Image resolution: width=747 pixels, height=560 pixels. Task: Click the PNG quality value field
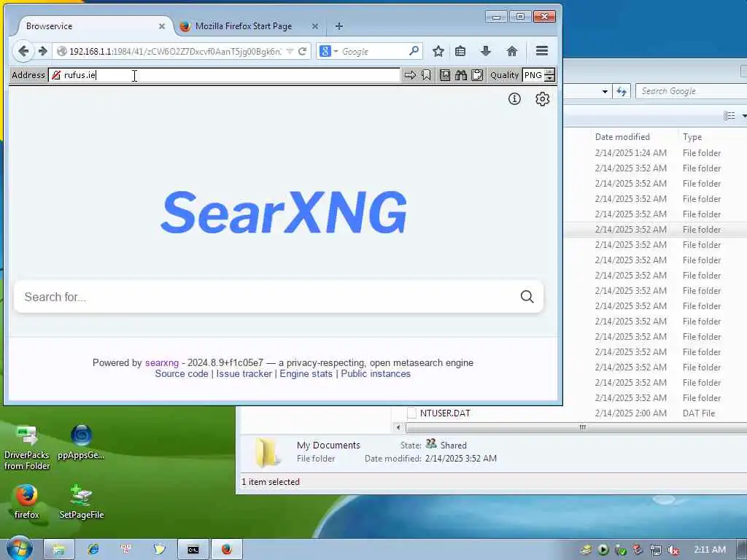click(x=533, y=75)
